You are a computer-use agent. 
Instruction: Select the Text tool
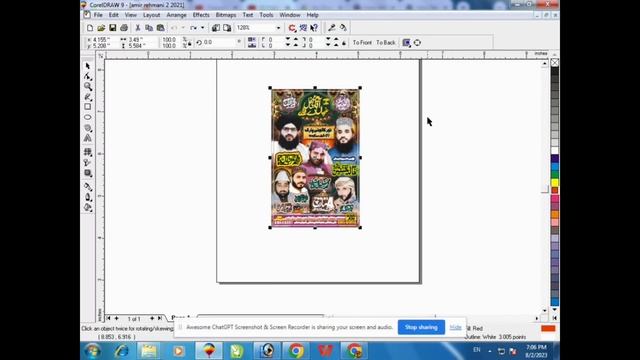(x=88, y=138)
